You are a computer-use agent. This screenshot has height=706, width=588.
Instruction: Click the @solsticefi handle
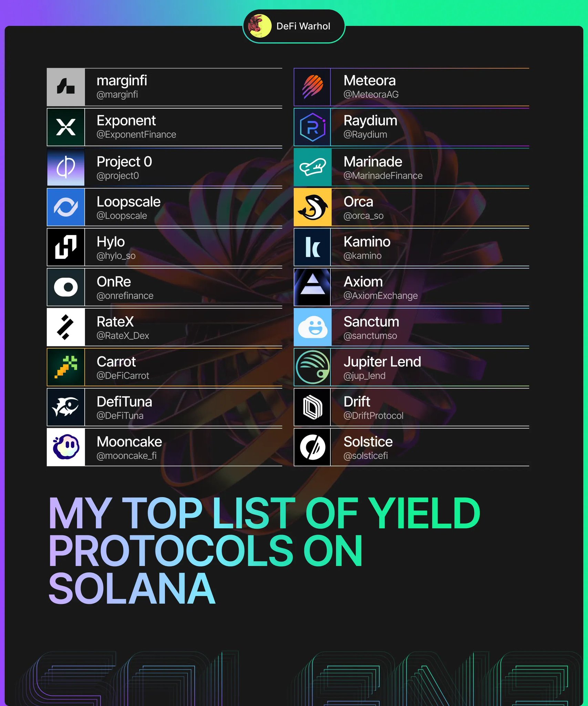click(x=365, y=456)
